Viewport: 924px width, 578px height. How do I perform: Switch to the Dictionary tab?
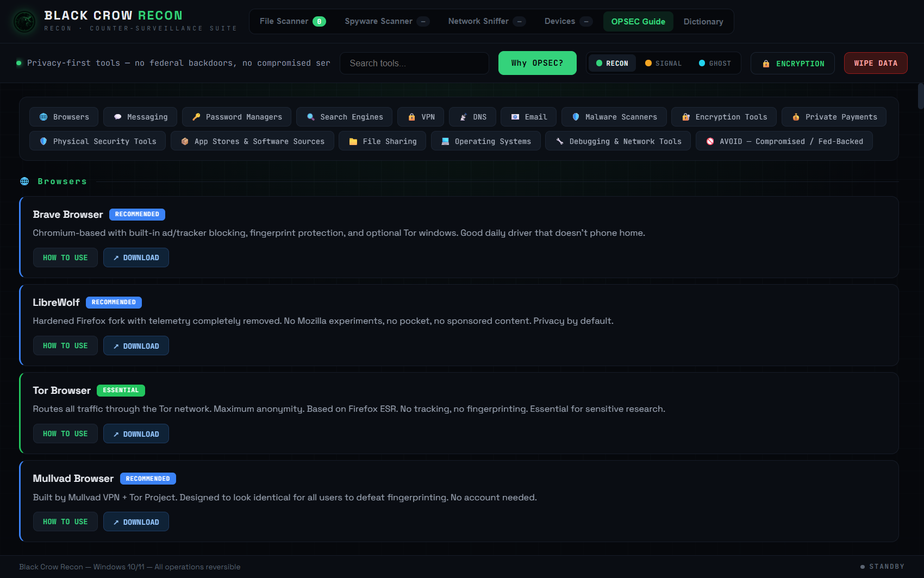pyautogui.click(x=703, y=21)
